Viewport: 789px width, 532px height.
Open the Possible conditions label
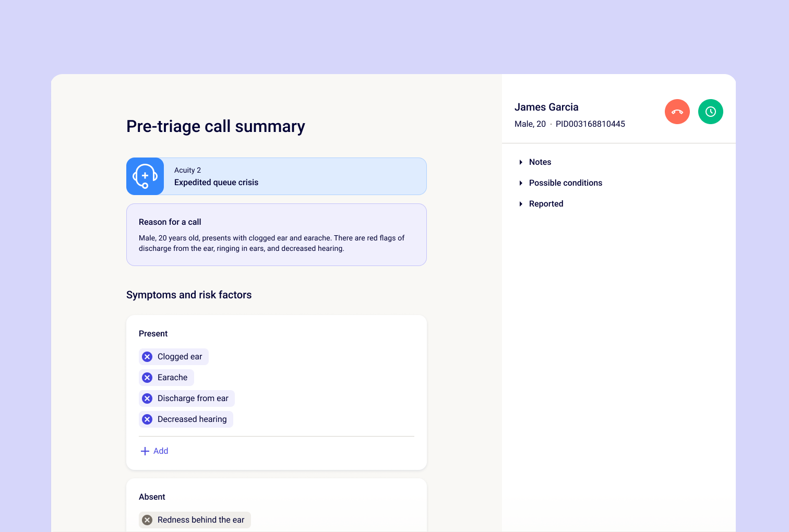(x=565, y=183)
